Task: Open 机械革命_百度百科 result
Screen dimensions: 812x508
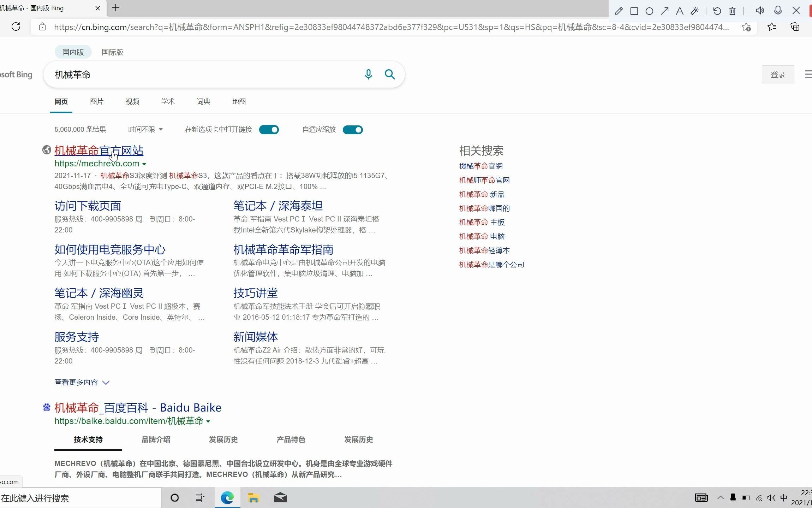Action: 138,408
